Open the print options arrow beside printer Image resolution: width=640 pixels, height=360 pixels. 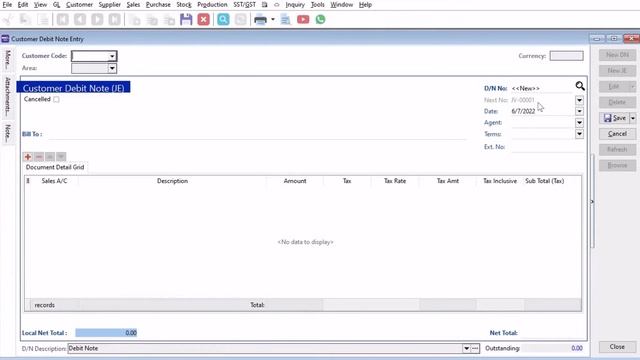(x=273, y=20)
